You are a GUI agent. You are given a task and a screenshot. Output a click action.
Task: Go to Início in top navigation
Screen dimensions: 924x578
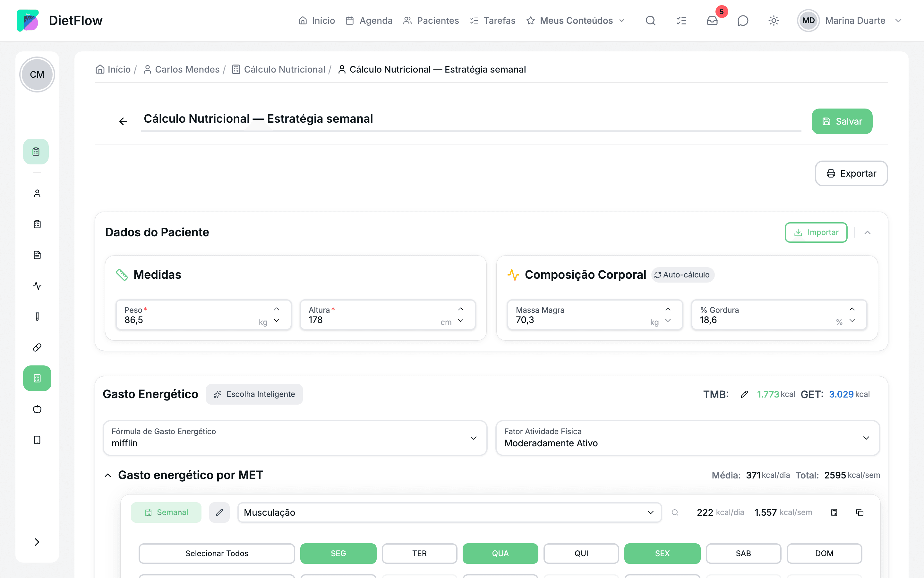(x=317, y=21)
